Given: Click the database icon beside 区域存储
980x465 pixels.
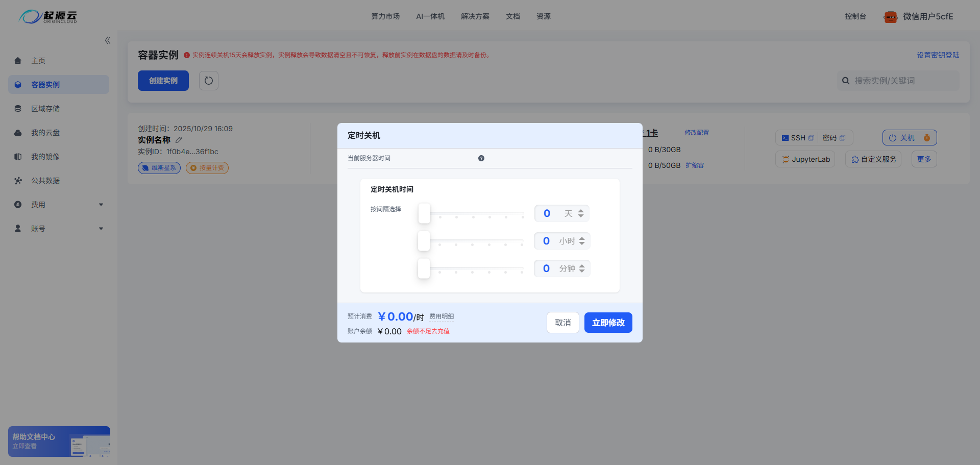Looking at the screenshot, I should [18, 109].
